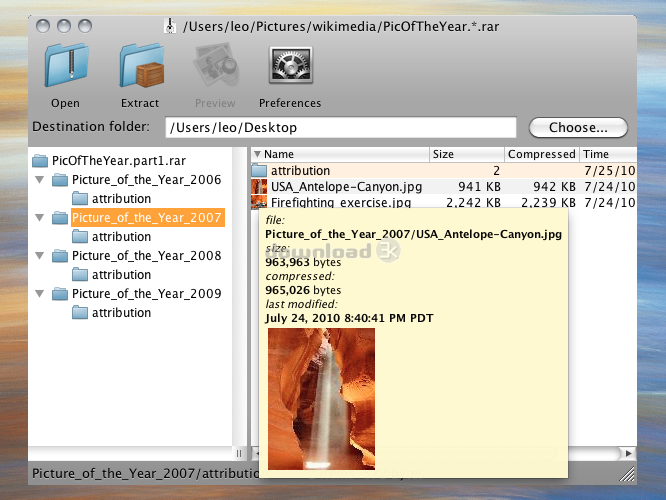Click the Open archive toolbar icon
The height and width of the screenshot is (500, 666).
66,68
